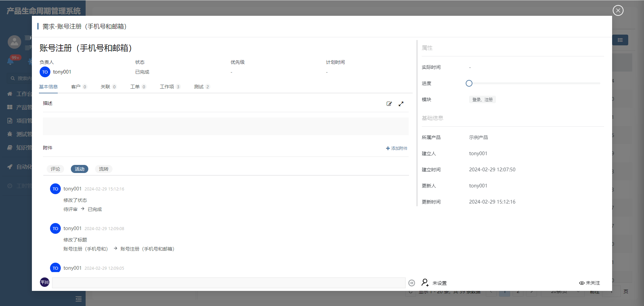Click the assign-user icon beside 未设置
Viewport: 644px width, 306px height.
pyautogui.click(x=425, y=282)
